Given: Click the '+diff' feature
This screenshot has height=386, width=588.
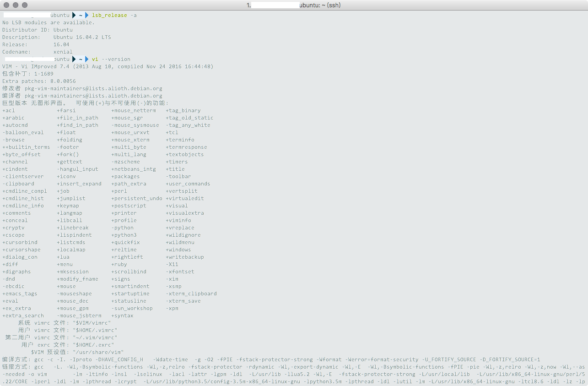Looking at the screenshot, I should click(x=10, y=264).
